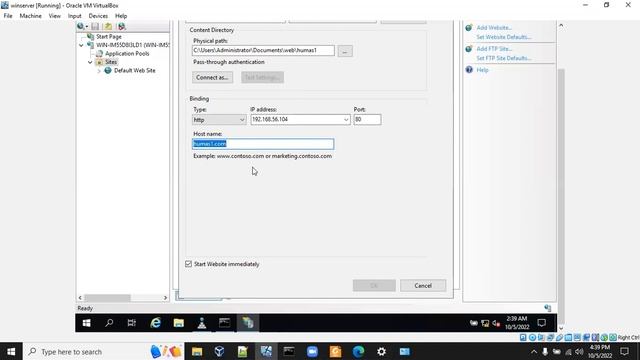Click the Connect as... button
This screenshot has height=360, width=640.
(212, 78)
